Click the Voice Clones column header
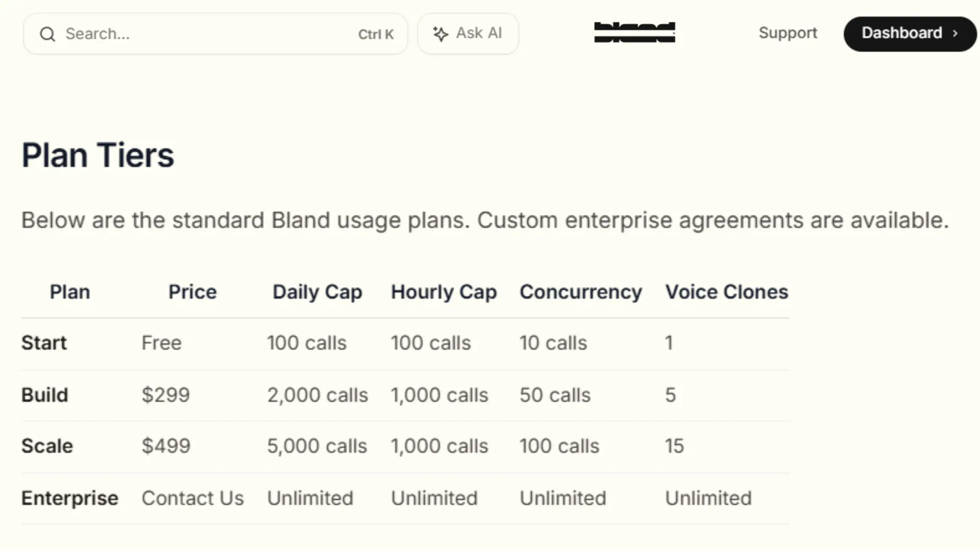This screenshot has height=551, width=980. [726, 292]
